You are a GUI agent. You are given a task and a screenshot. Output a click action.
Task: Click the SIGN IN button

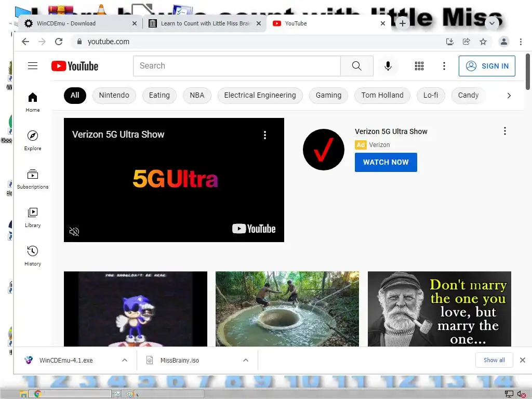tap(487, 66)
